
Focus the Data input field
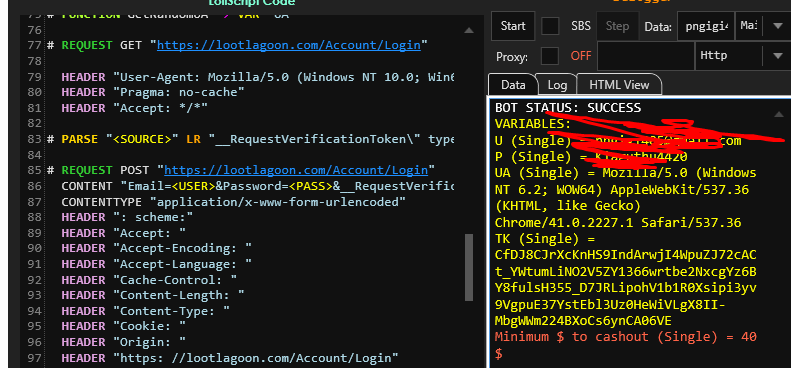pos(706,26)
